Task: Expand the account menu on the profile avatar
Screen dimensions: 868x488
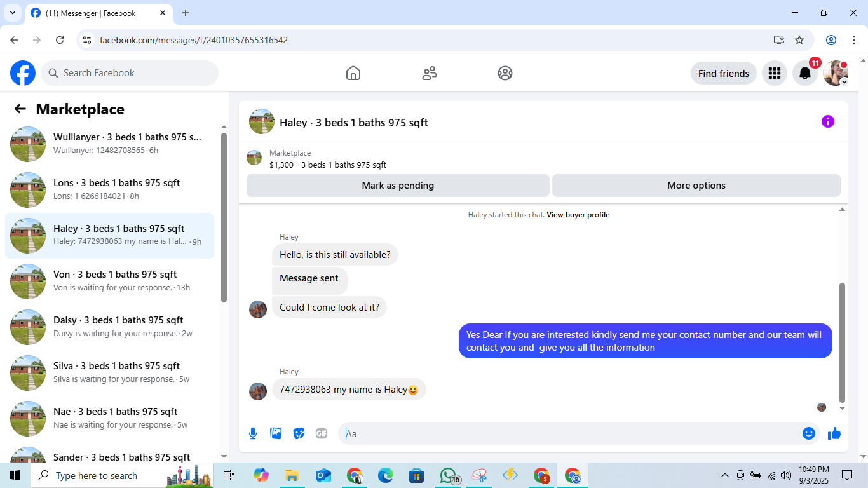Action: click(844, 82)
